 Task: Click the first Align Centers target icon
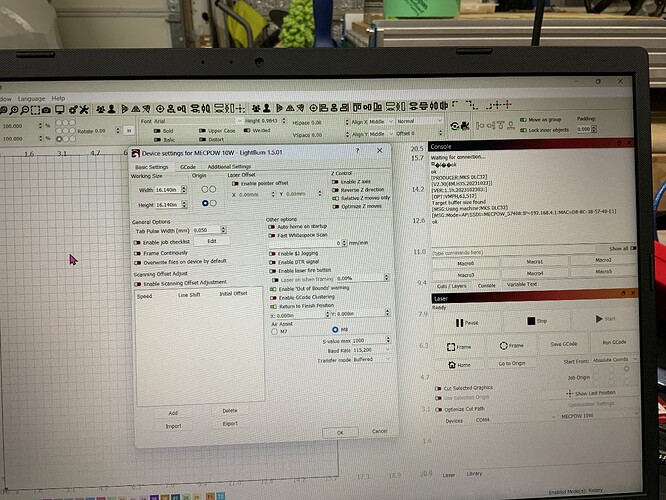[160, 109]
